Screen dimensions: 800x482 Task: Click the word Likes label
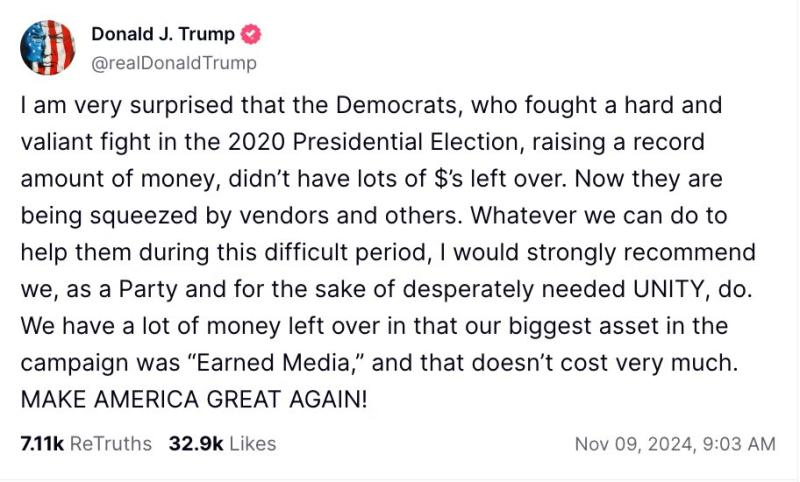pos(253,443)
